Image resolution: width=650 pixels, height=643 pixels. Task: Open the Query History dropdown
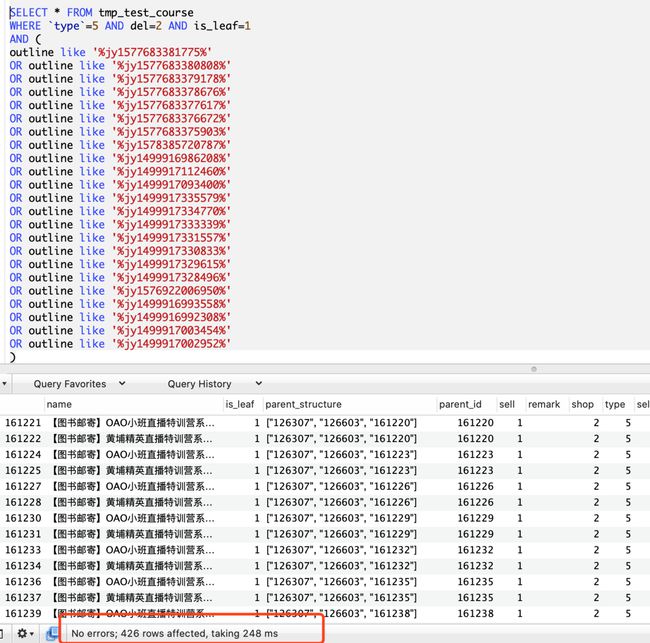(215, 384)
